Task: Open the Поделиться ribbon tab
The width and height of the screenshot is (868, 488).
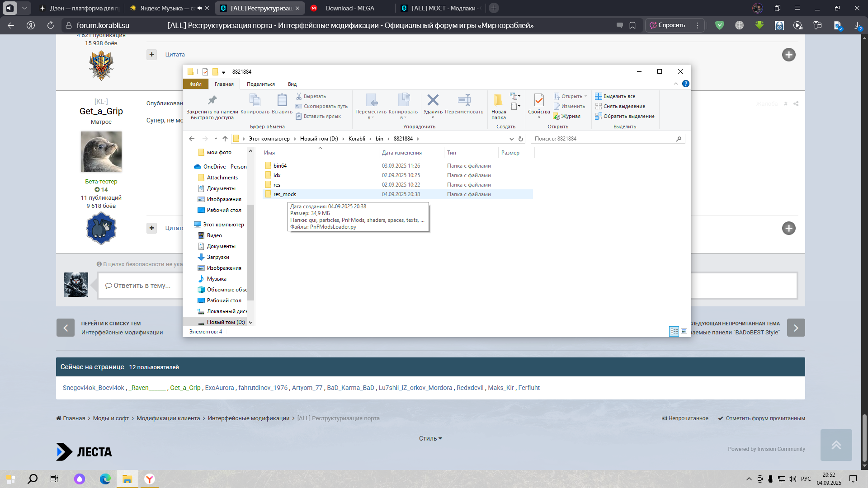Action: pyautogui.click(x=260, y=84)
